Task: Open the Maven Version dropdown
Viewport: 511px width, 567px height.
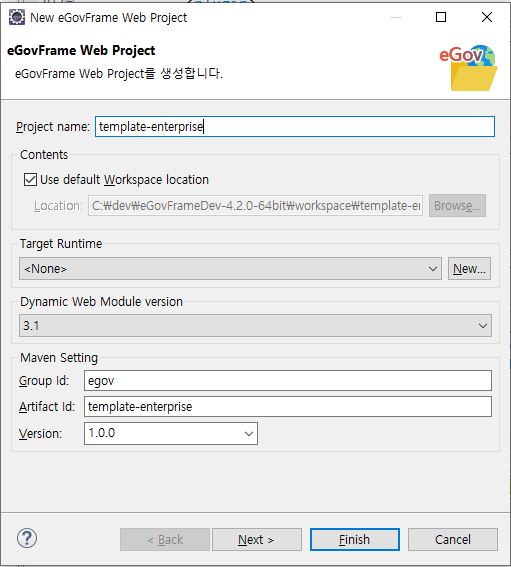Action: (171, 433)
